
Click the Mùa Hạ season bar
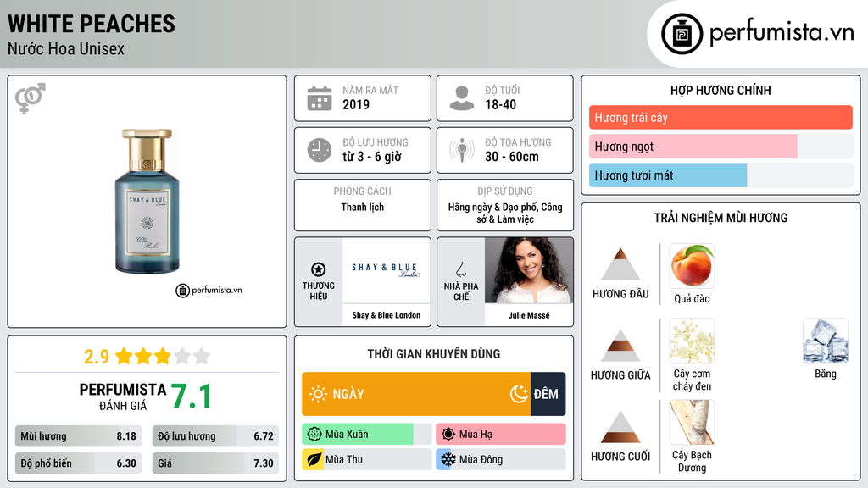point(501,435)
